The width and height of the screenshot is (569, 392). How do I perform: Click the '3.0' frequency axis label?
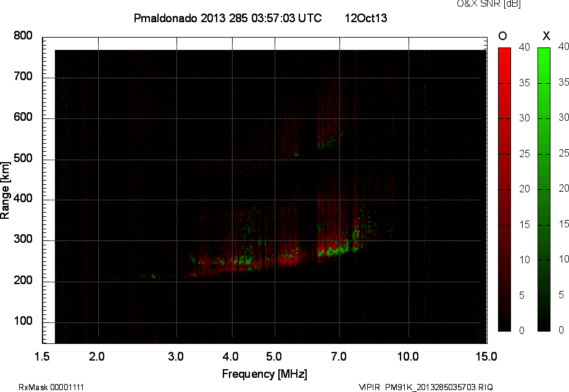[176, 356]
